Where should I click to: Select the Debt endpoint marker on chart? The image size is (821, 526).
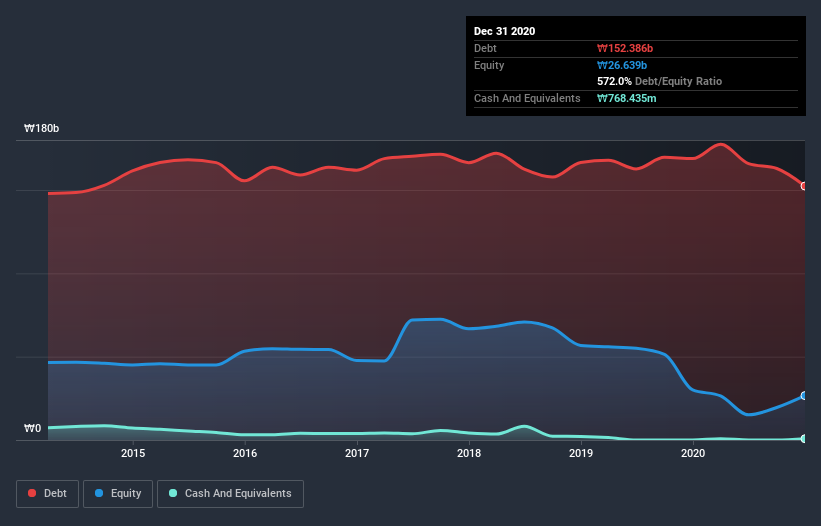(804, 186)
